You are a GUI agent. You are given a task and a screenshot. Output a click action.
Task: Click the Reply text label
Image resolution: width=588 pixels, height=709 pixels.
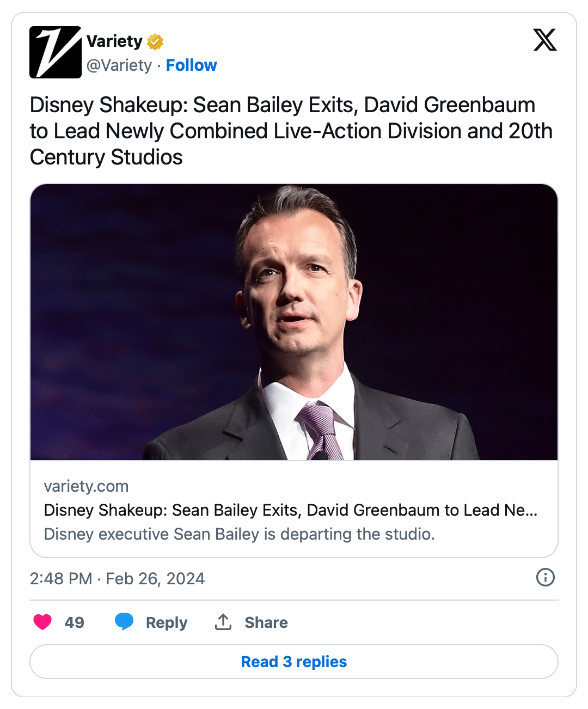coord(166,622)
